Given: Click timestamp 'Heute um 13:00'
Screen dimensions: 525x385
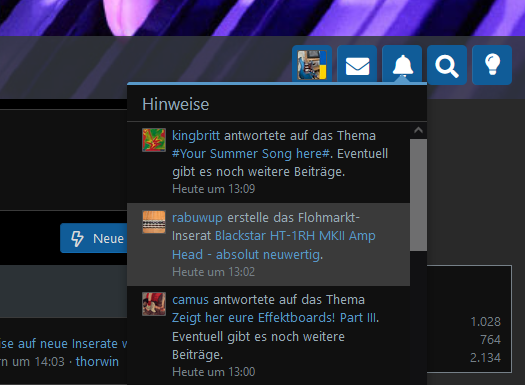Looking at the screenshot, I should 214,372.
